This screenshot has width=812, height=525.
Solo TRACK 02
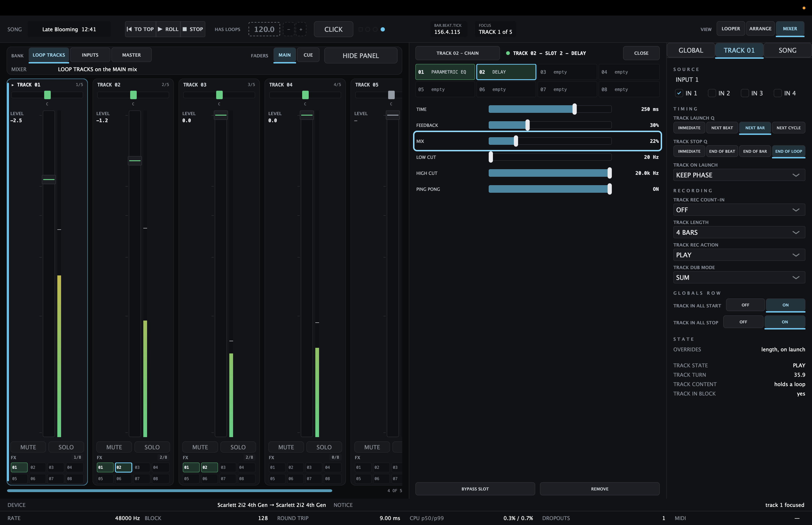pos(152,447)
